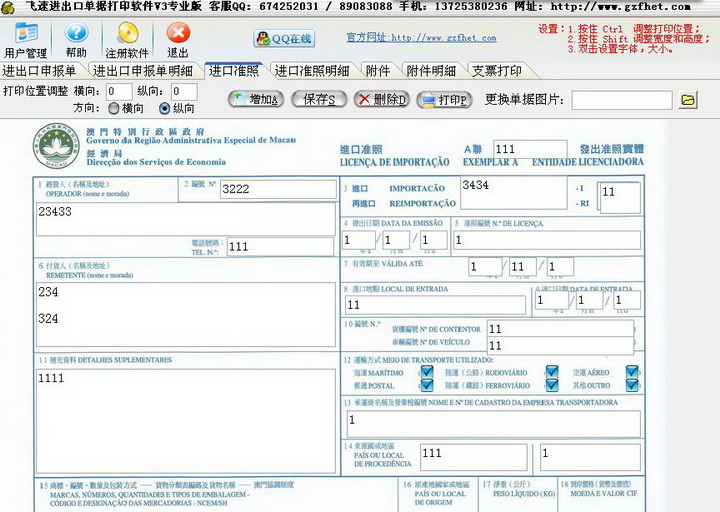The image size is (720, 512).
Task: Toggle the 空運 AÉREO checkbox
Action: pyautogui.click(x=632, y=371)
